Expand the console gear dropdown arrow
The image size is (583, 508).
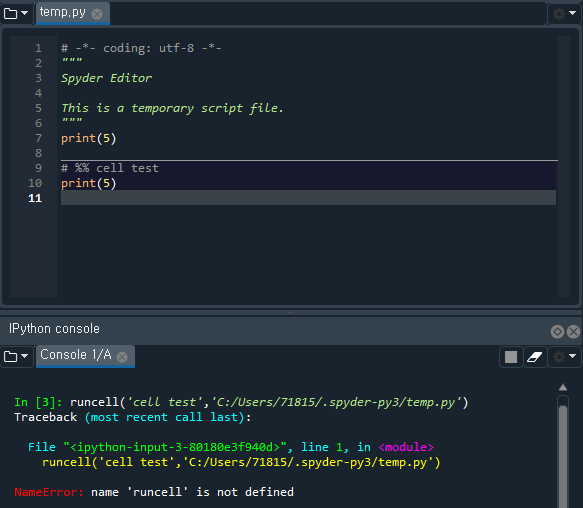point(573,356)
